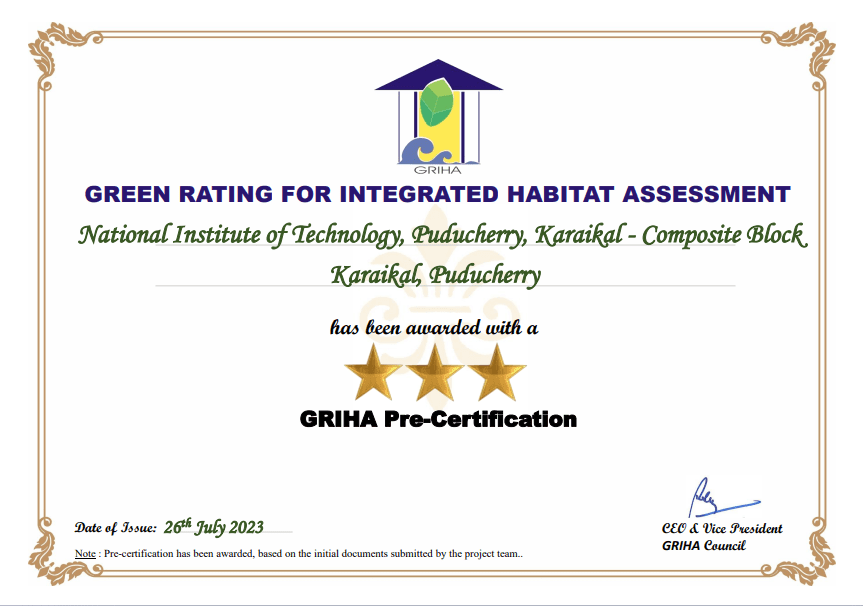Click the blue handwritten signature
This screenshot has width=863, height=606.
click(723, 498)
